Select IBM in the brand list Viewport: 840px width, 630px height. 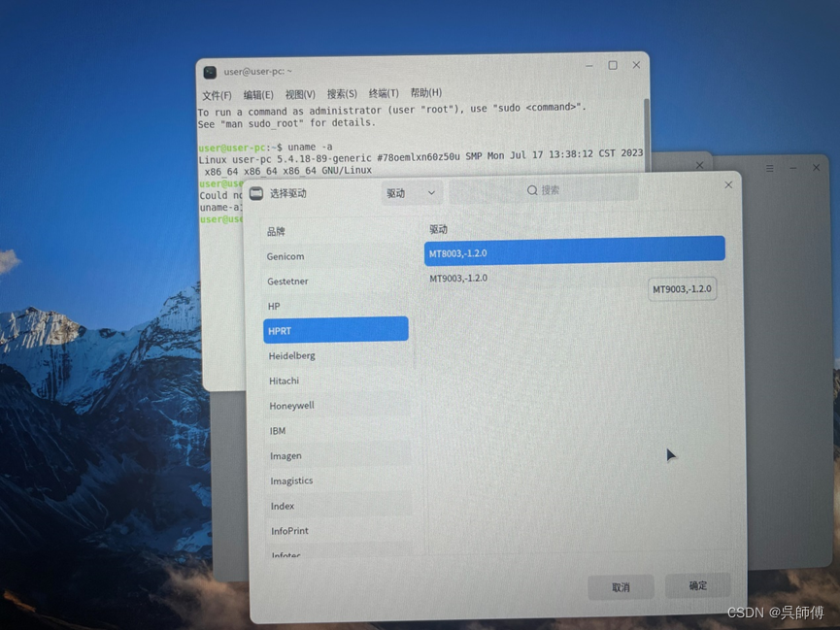click(x=338, y=431)
